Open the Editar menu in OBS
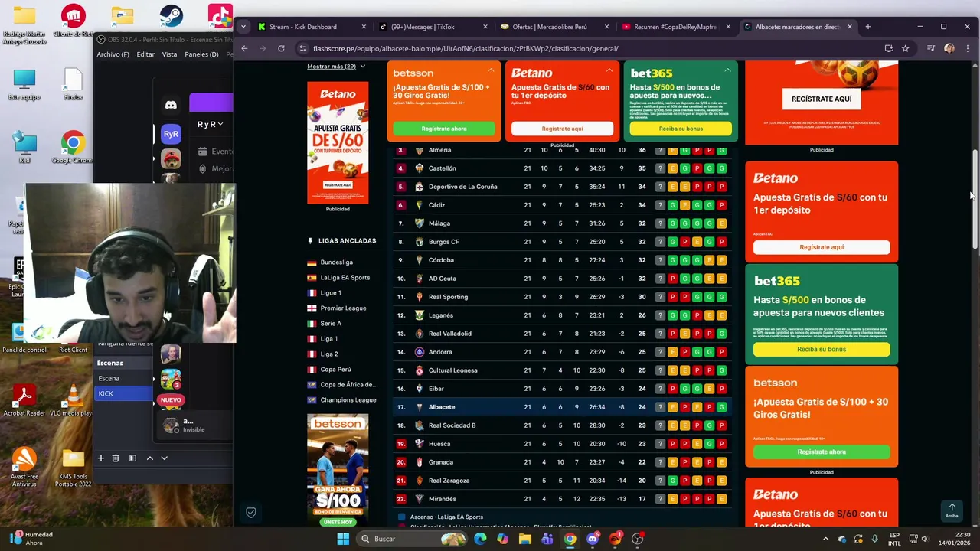The width and height of the screenshot is (980, 551). click(x=145, y=54)
